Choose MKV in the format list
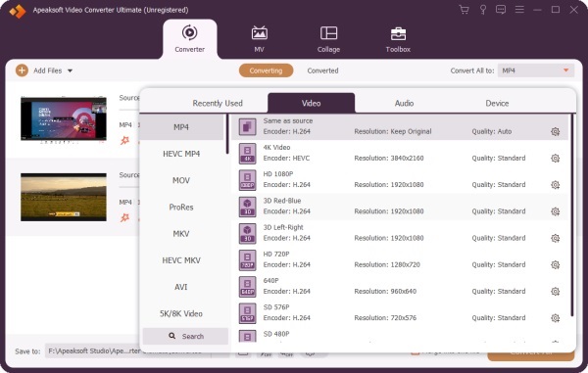The image size is (588, 373). (x=181, y=234)
